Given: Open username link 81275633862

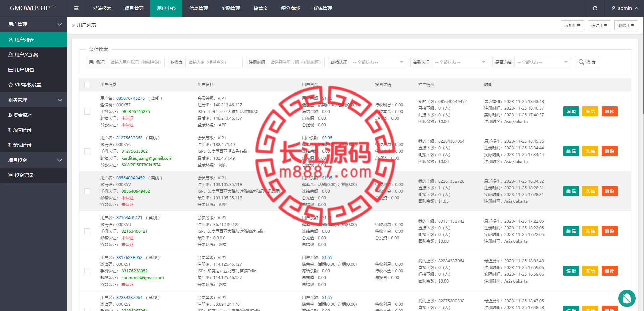Looking at the screenshot, I should coord(129,138).
